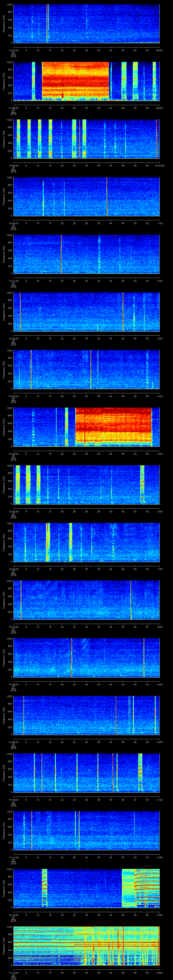Select the spectrogram panel starting at 14:08:00
The image size is (173, 980).
(x=87, y=657)
